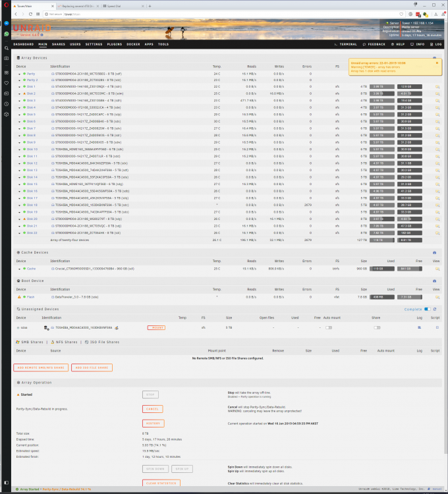Viewport: 448px width, 494px height.
Task: Click the Cache Devices help icon
Action: tap(434, 253)
